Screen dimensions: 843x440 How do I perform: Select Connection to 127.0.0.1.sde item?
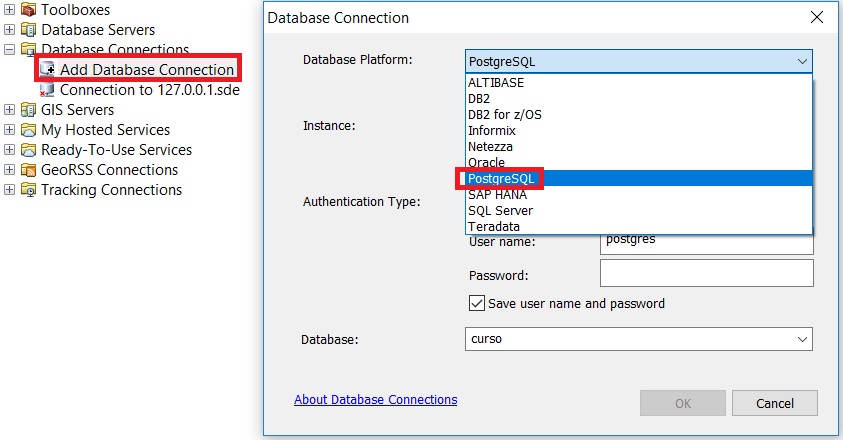(x=150, y=90)
